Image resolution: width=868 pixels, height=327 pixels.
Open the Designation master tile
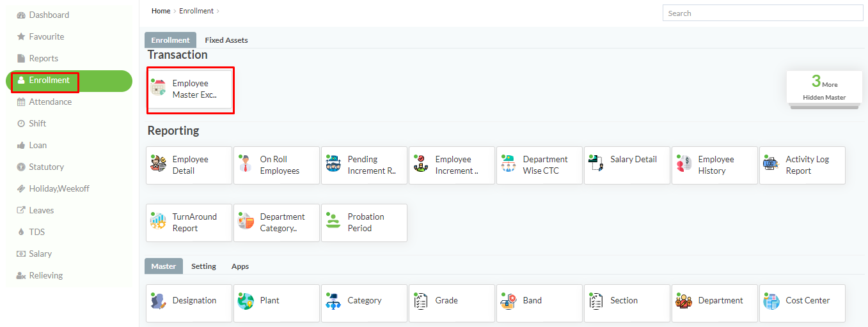coord(189,303)
